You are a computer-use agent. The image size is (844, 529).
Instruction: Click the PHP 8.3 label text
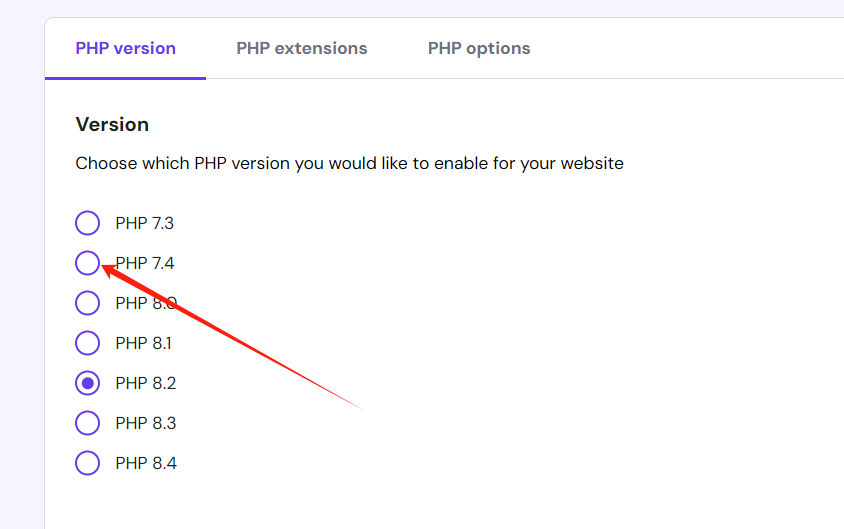point(146,423)
